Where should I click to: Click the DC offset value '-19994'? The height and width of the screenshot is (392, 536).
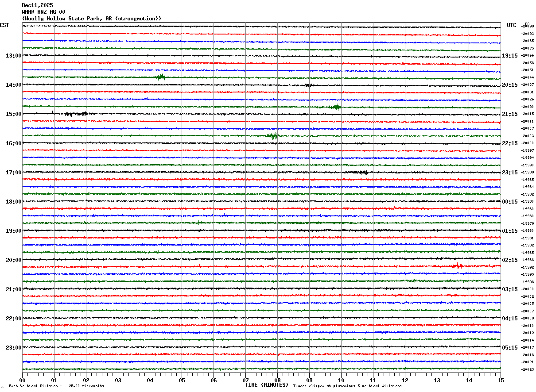pos(528,158)
